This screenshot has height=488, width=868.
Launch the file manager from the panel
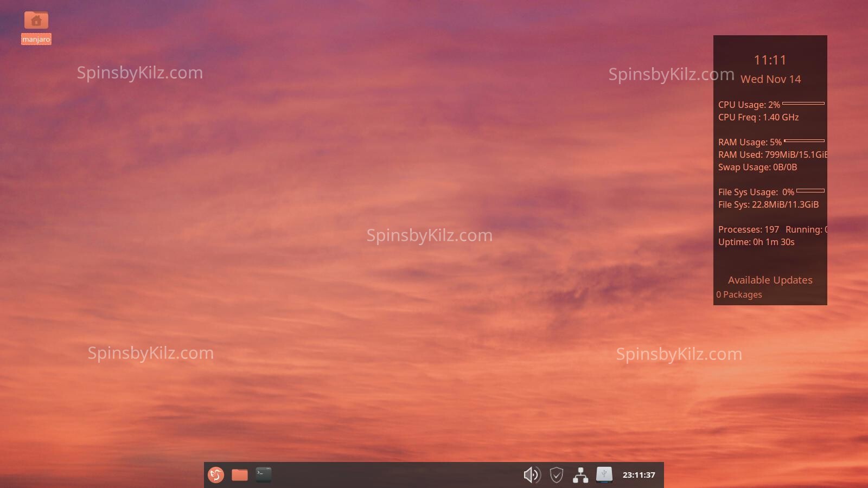click(x=240, y=475)
